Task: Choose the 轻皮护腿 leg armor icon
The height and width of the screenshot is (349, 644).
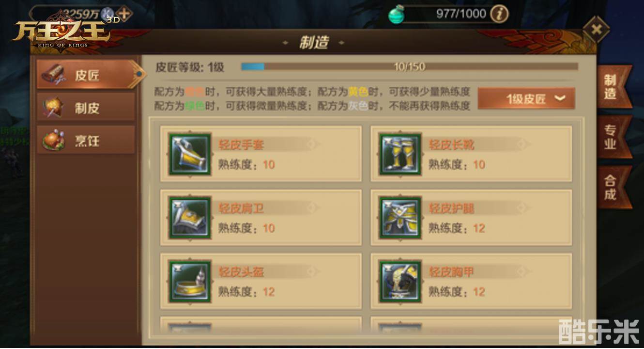Action: point(400,218)
